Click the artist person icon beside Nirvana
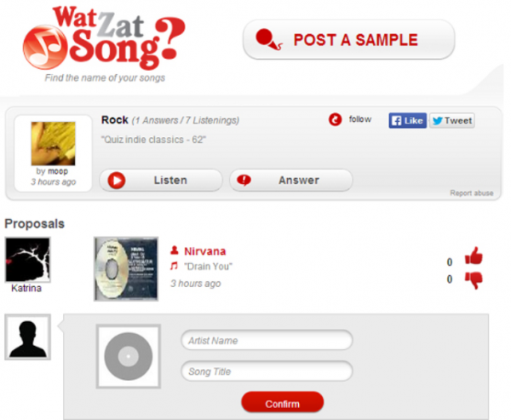Viewport: 511px width, 420px height. pyautogui.click(x=175, y=250)
